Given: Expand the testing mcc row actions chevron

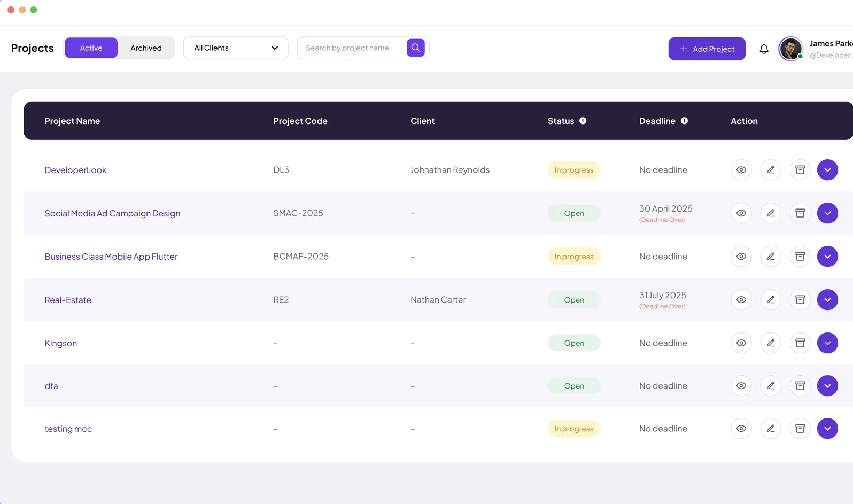Looking at the screenshot, I should click(x=827, y=429).
